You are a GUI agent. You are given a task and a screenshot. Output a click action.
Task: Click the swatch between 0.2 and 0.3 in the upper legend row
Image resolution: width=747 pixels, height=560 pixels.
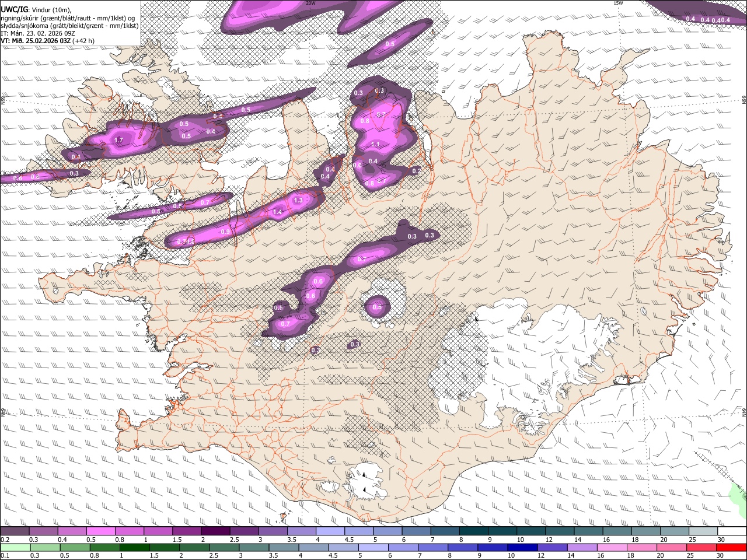pos(15,531)
